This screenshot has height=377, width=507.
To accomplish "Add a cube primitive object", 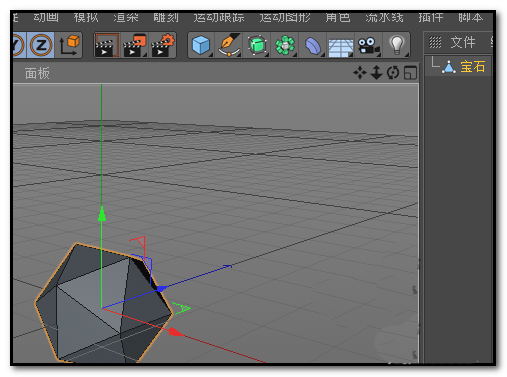I will click(201, 45).
